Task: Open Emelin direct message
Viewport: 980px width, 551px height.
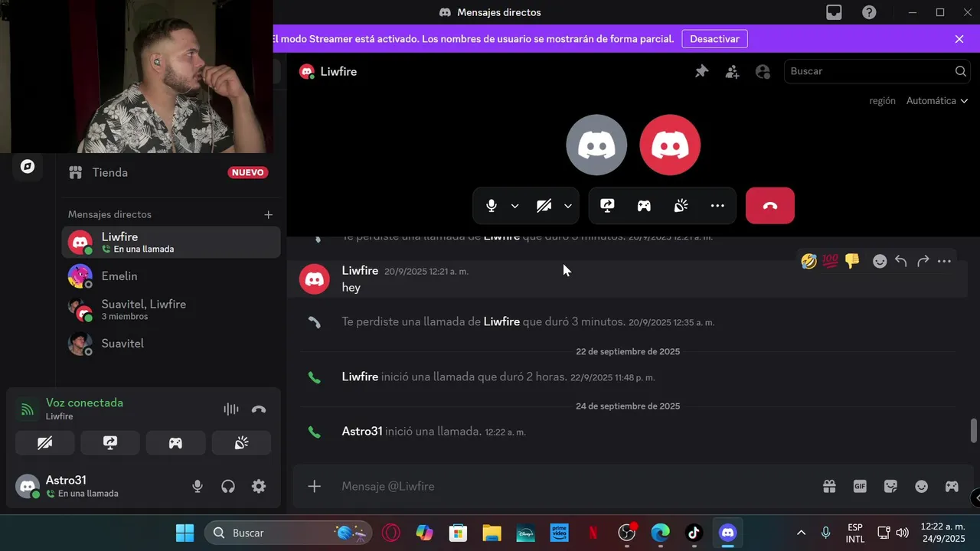Action: [x=171, y=276]
